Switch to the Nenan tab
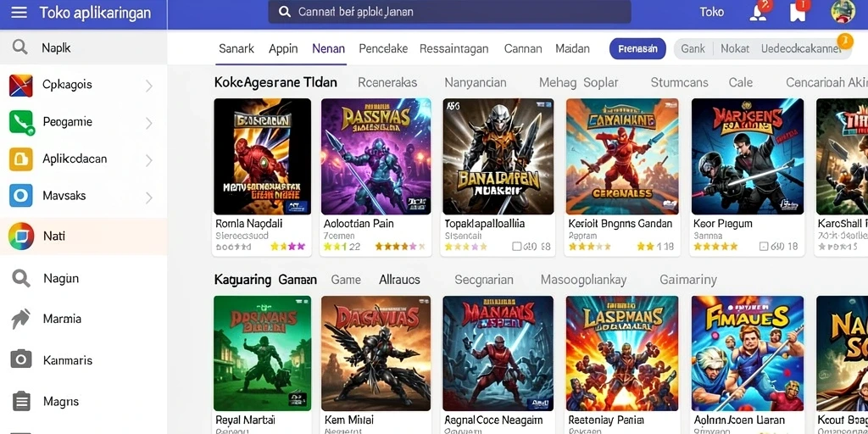 [x=328, y=48]
